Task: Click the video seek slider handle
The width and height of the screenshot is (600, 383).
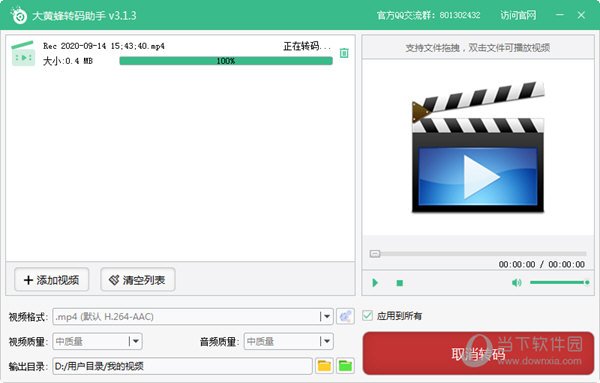Action: point(375,254)
